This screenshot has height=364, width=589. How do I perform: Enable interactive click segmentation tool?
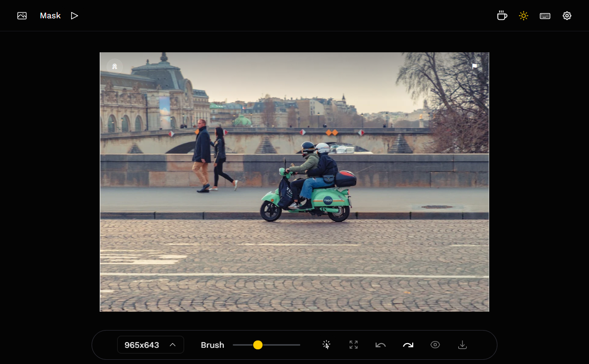coord(326,345)
